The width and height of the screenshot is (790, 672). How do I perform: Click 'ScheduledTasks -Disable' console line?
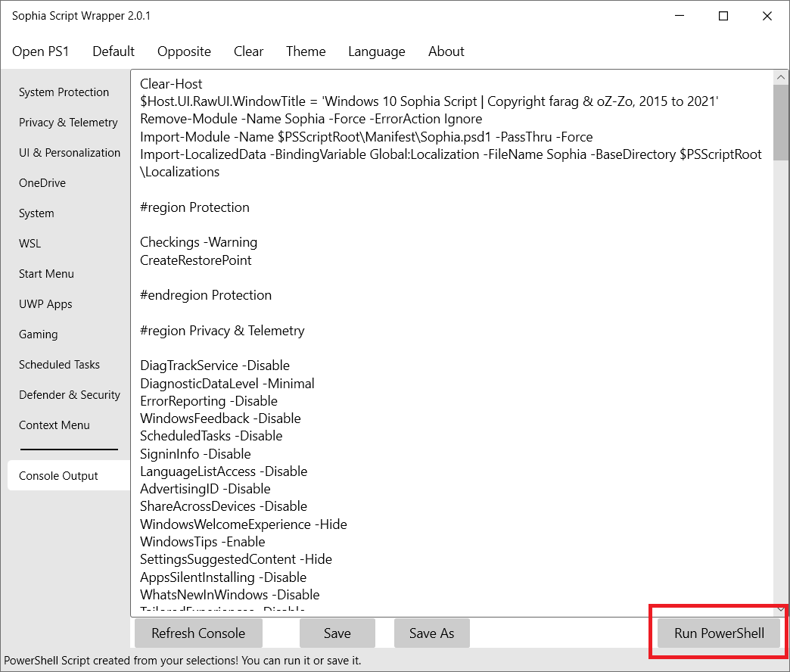(x=211, y=436)
